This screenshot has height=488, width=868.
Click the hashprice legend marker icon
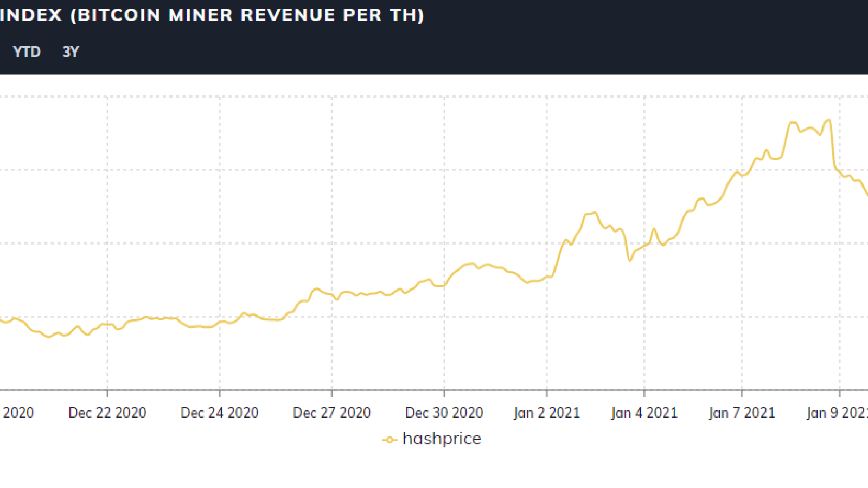pos(390,440)
